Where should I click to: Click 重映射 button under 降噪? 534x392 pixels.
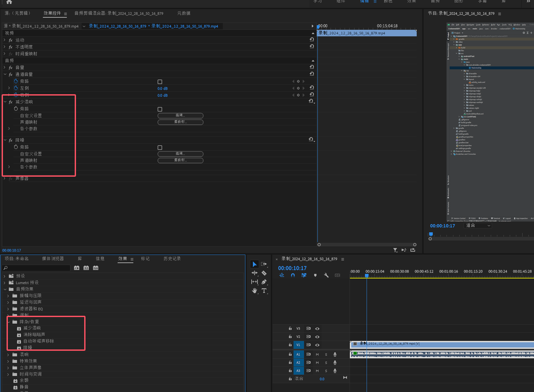(x=181, y=160)
